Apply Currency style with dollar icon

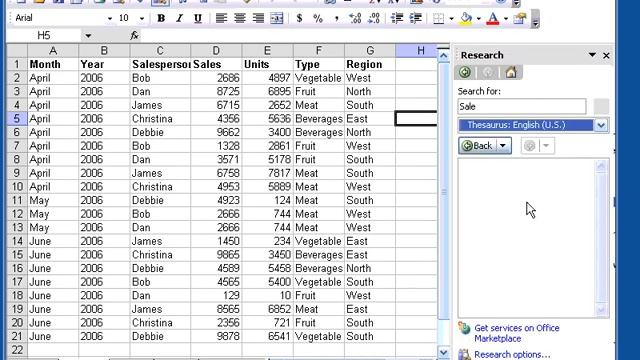coord(300,18)
